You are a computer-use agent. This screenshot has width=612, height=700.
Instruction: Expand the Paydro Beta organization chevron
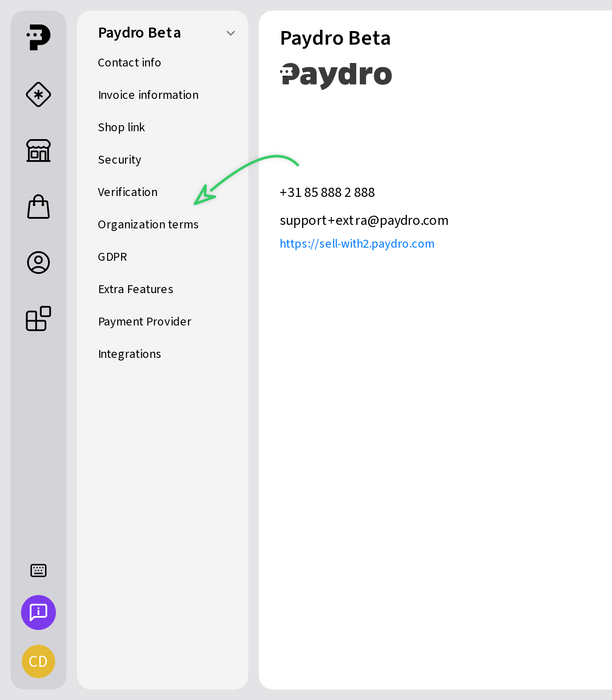pos(231,33)
